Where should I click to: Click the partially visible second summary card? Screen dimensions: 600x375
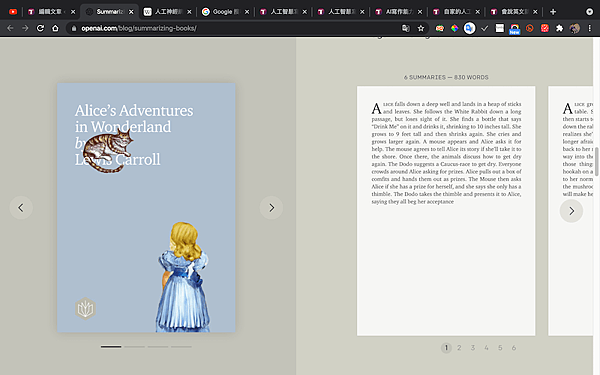(571, 211)
